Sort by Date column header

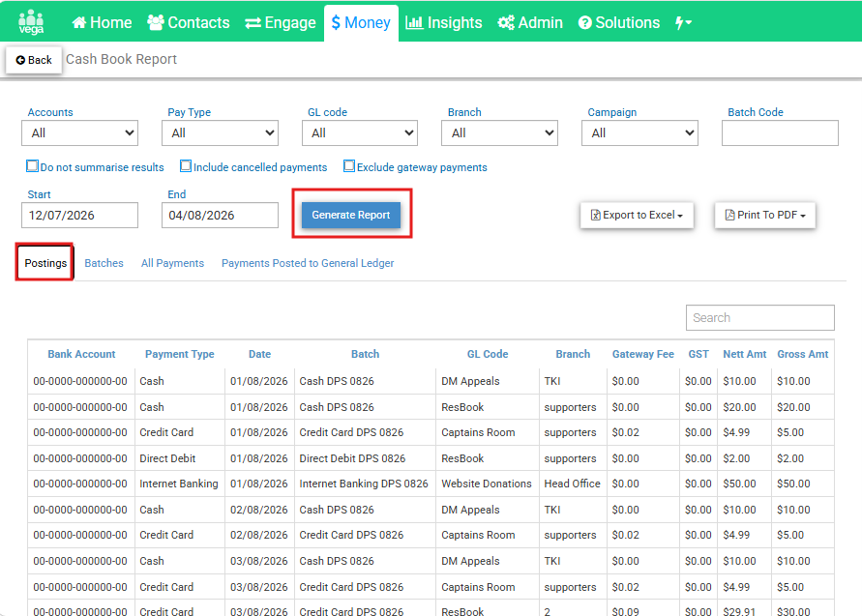(x=259, y=355)
